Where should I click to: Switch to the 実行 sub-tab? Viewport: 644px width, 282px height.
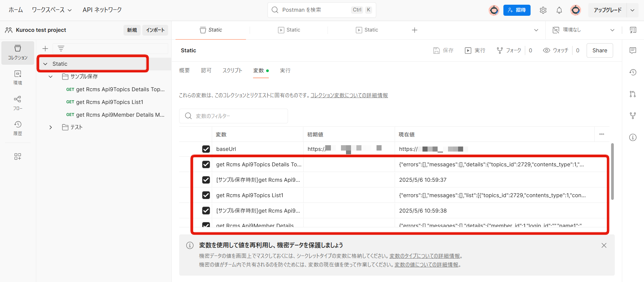285,70
